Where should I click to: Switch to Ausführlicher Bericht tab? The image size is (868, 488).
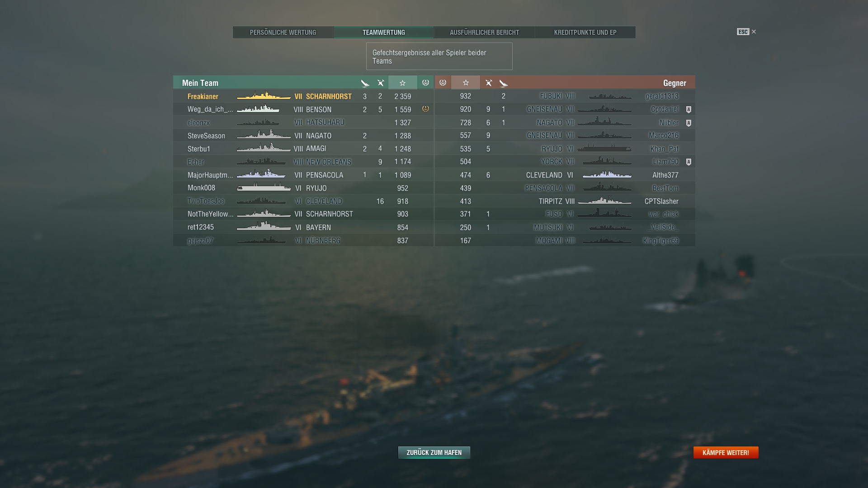coord(484,32)
